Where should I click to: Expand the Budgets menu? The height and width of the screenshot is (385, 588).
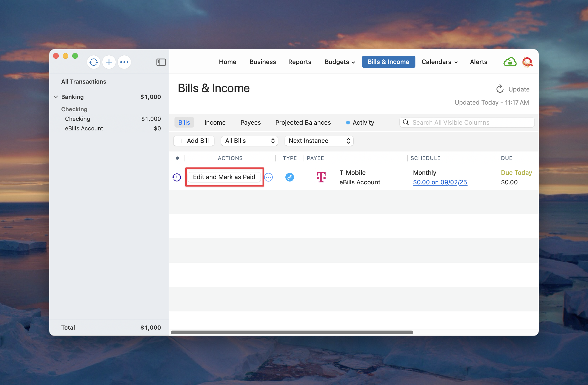(x=339, y=62)
